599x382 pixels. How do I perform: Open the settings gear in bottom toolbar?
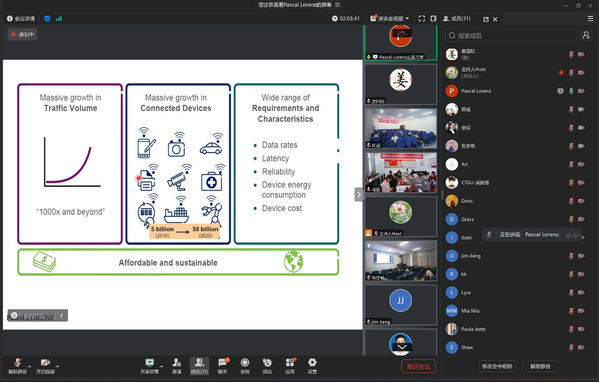click(x=312, y=366)
